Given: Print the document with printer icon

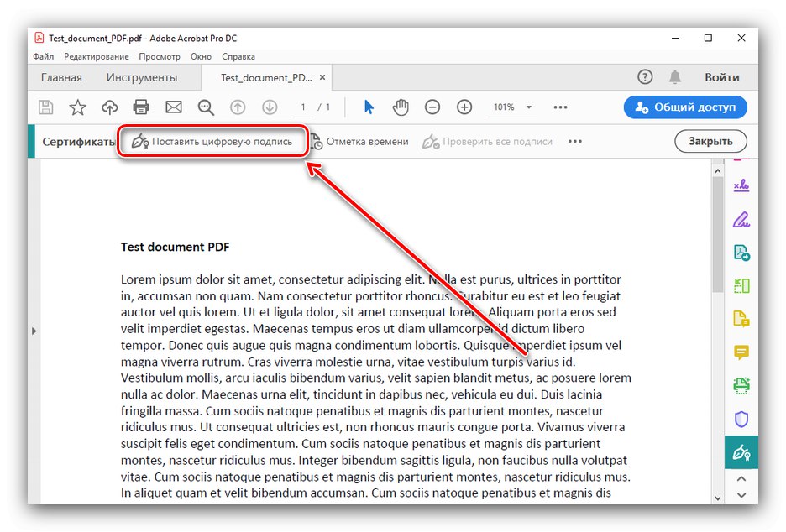Looking at the screenshot, I should 141,107.
